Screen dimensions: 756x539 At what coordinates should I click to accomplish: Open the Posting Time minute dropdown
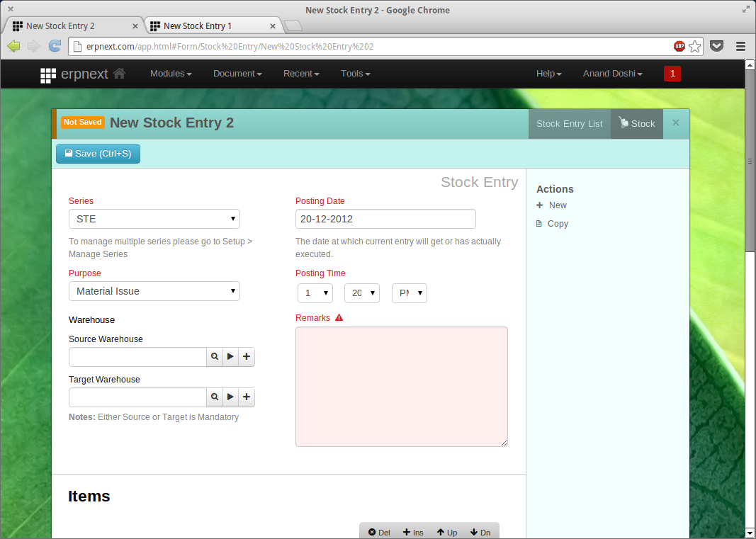[x=362, y=293]
